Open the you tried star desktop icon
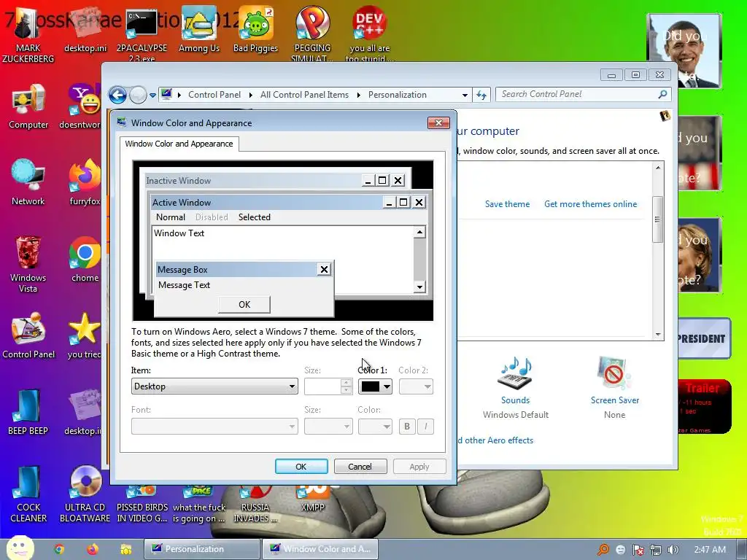This screenshot has height=560, width=747. pos(85,335)
